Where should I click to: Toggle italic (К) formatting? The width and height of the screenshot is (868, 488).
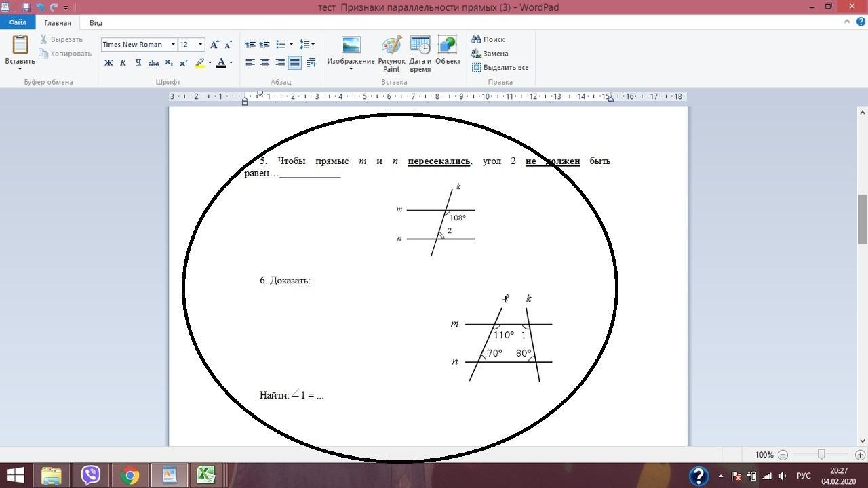click(123, 63)
